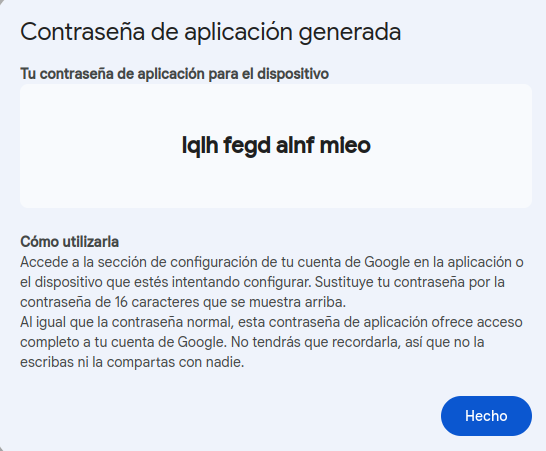Click the Hecho button

(x=486, y=416)
